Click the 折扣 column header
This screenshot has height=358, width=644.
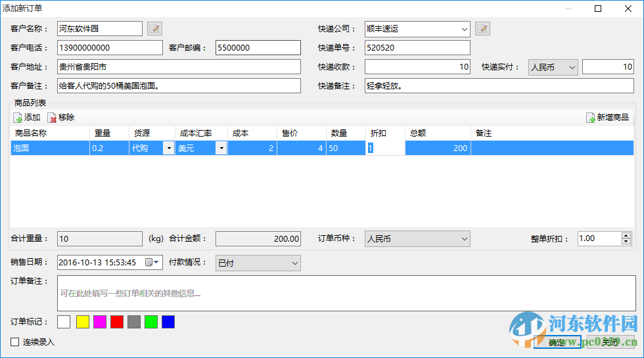coord(385,133)
